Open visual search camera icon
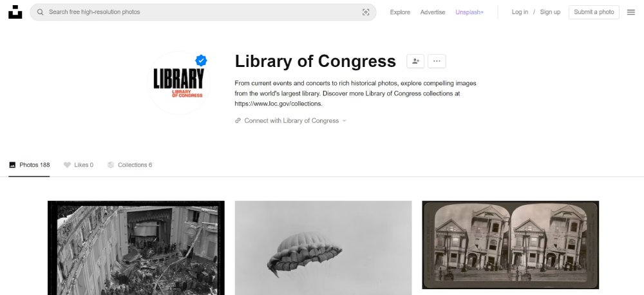 [366, 12]
